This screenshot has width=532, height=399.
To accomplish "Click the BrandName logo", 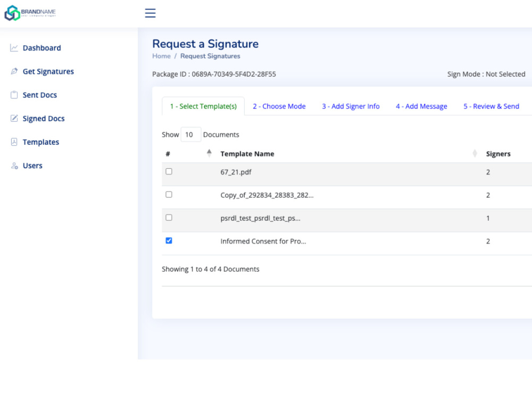I will pyautogui.click(x=30, y=13).
